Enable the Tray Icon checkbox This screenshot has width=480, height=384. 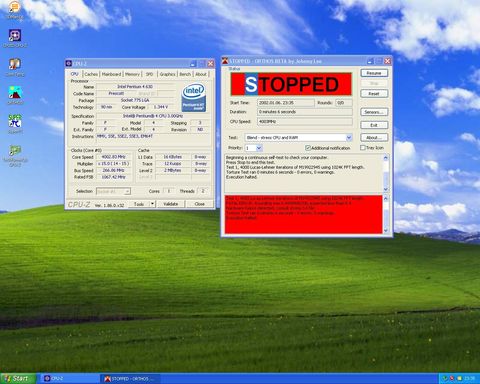pyautogui.click(x=363, y=147)
